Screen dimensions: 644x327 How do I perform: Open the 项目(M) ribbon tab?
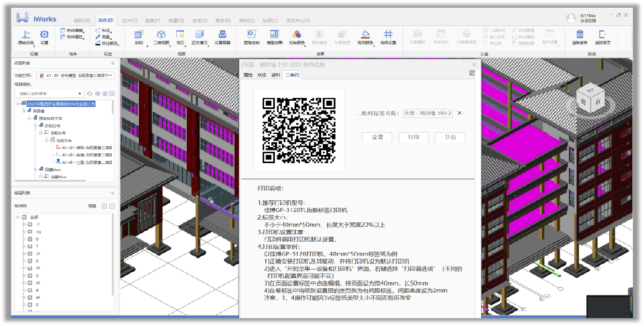click(x=82, y=20)
